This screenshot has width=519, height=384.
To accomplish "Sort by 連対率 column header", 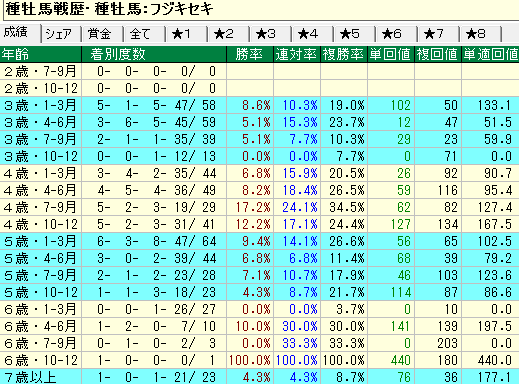I will click(297, 54).
